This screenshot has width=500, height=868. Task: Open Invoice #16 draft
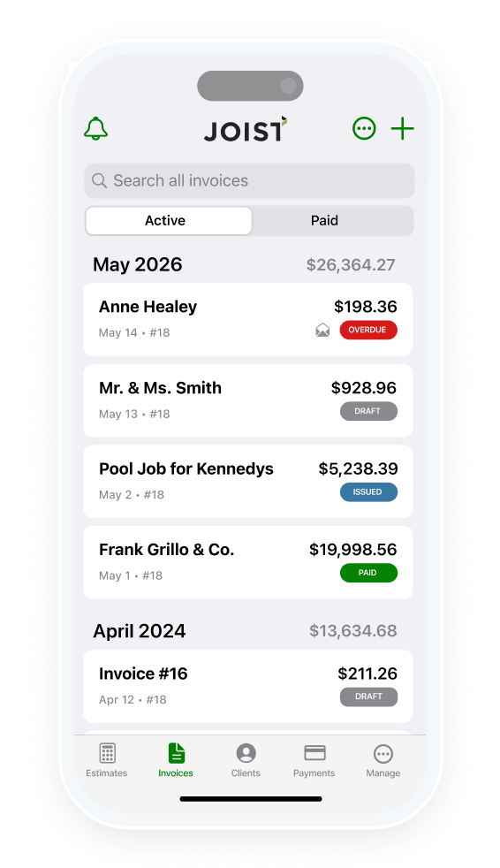(x=247, y=687)
